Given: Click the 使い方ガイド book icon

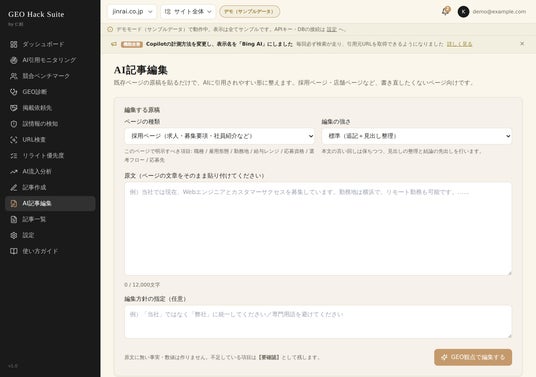Looking at the screenshot, I should click(x=14, y=251).
